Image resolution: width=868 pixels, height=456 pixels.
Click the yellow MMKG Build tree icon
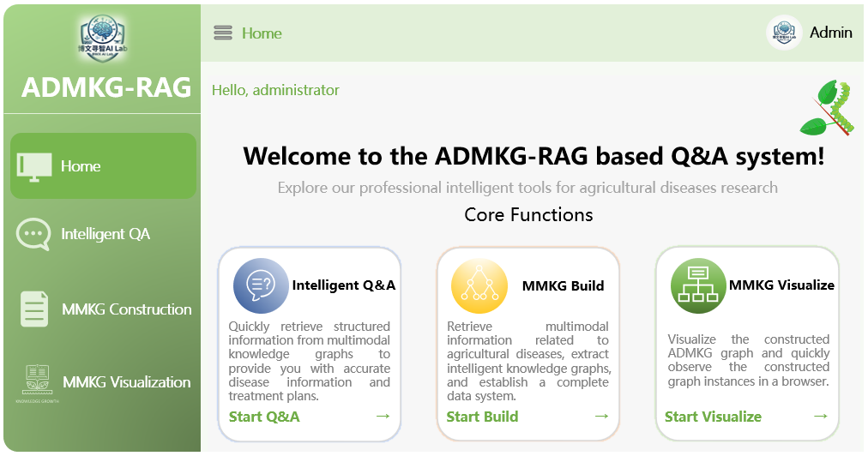(479, 285)
